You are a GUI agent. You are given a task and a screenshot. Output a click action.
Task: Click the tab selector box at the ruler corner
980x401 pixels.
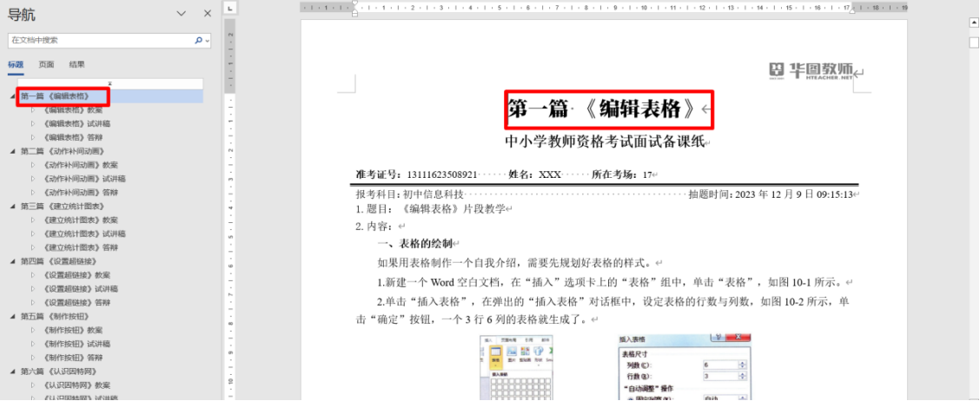click(x=230, y=8)
